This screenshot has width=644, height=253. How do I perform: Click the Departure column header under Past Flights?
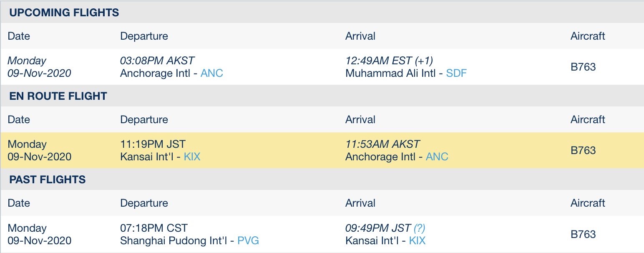(144, 203)
